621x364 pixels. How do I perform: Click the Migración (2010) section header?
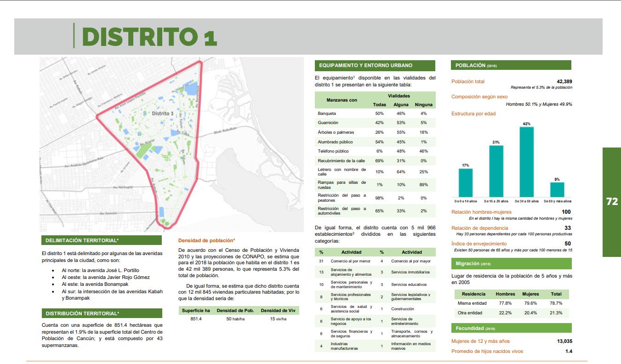tap(511, 264)
